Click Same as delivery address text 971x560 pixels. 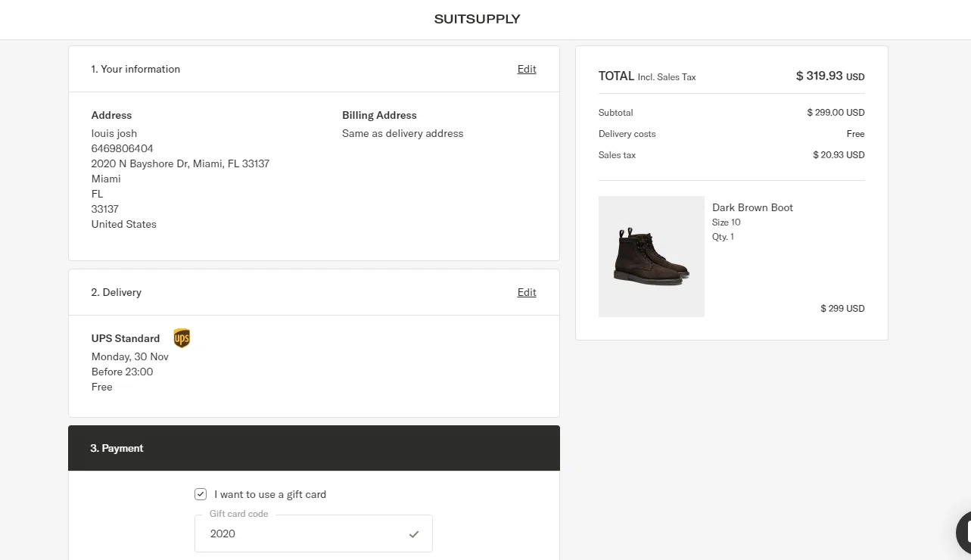(403, 133)
